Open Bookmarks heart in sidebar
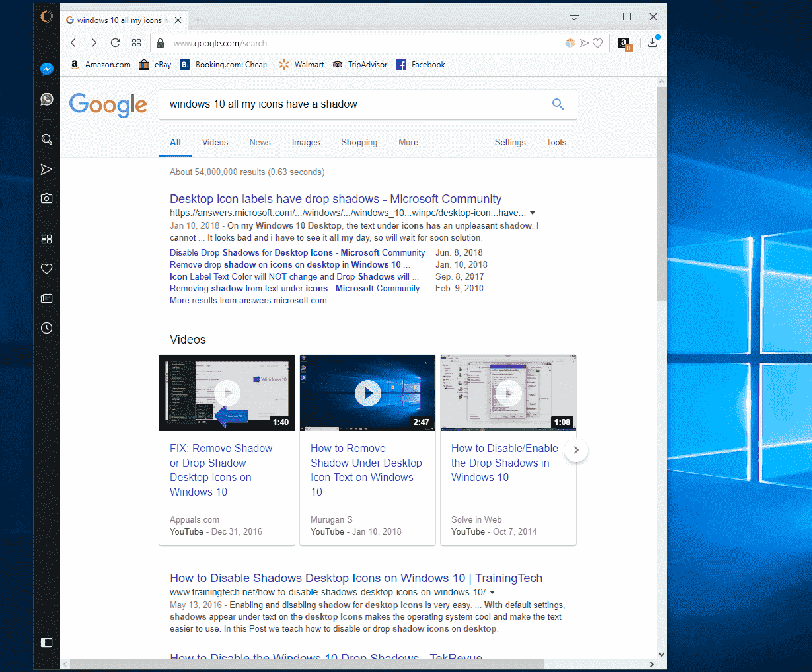Viewport: 812px width, 672px height. [46, 268]
